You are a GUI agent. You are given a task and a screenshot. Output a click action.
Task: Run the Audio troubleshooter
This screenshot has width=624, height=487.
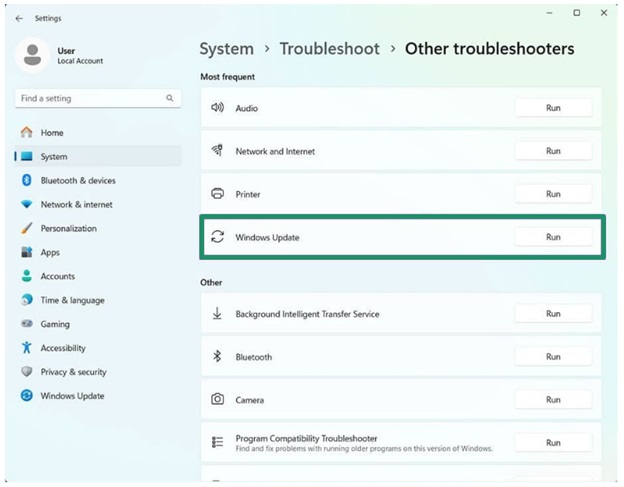(x=553, y=108)
